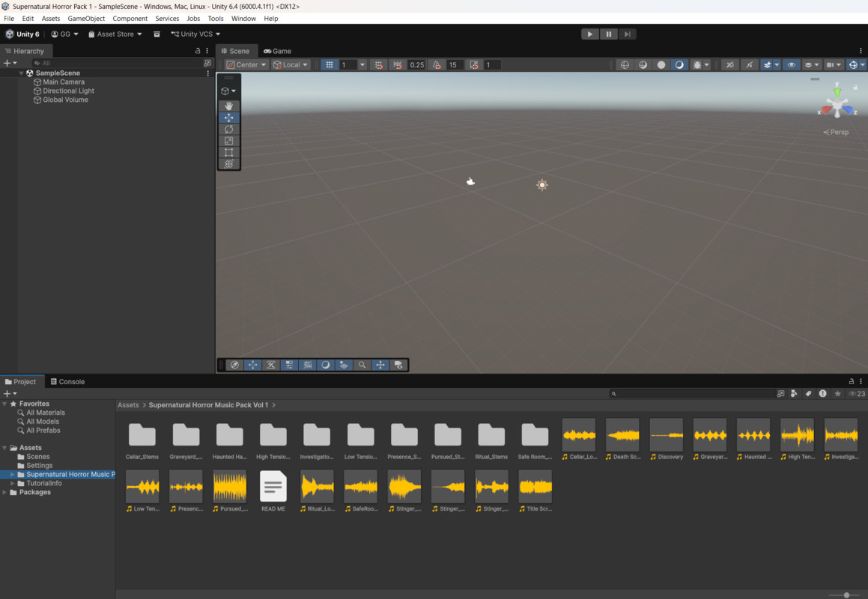Viewport: 868px width, 599px height.
Task: Click the Main Camera gizmo in Scene view
Action: click(x=470, y=182)
